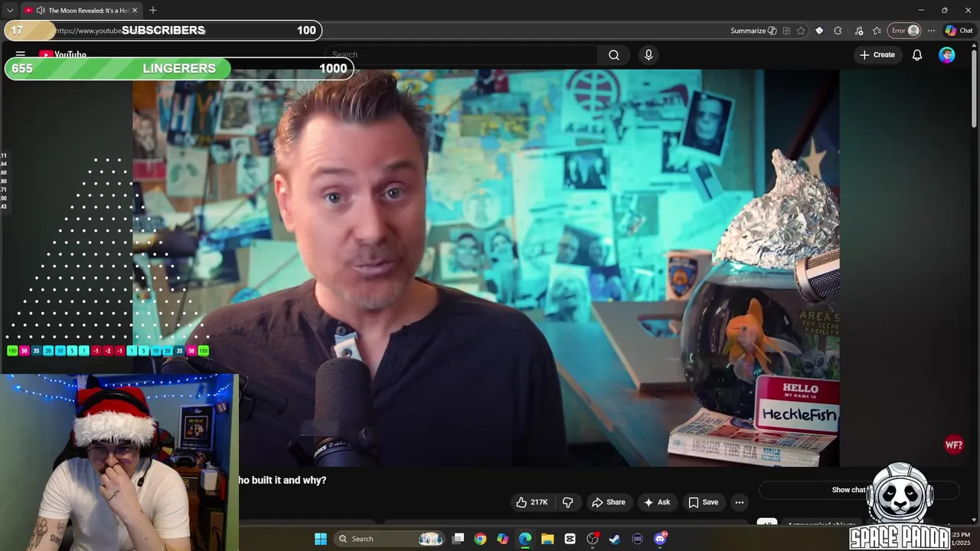
Task: Start voice search with the microphone icon
Action: point(648,55)
